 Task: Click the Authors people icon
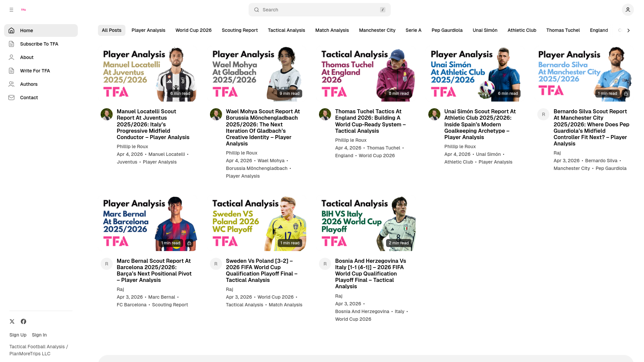pyautogui.click(x=11, y=84)
